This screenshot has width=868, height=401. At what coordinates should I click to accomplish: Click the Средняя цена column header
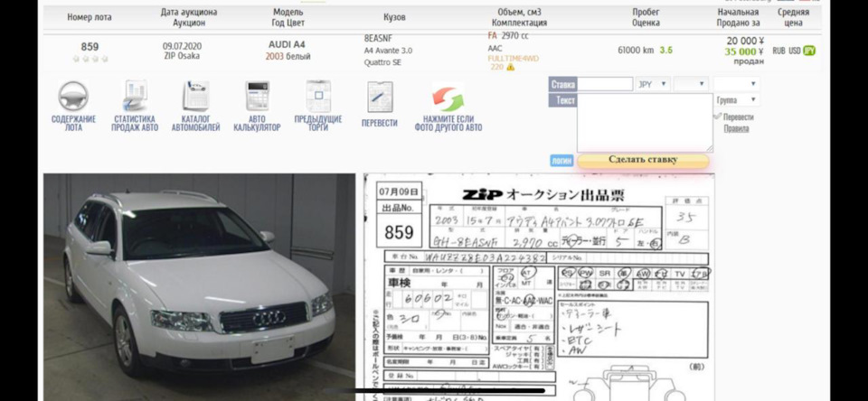tap(793, 17)
